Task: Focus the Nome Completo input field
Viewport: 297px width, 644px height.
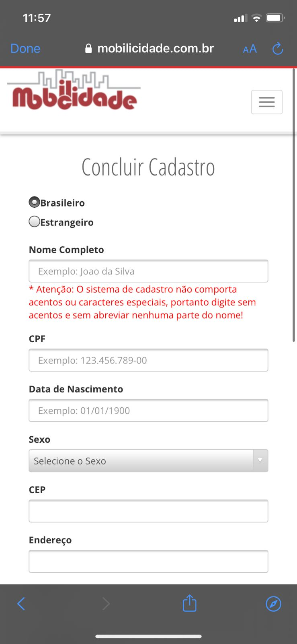Action: 148,271
